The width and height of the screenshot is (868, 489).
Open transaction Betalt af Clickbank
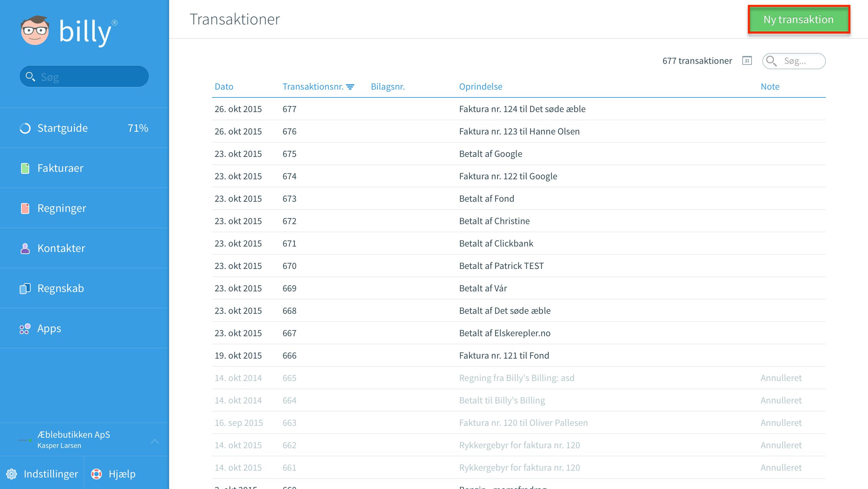tap(519, 243)
